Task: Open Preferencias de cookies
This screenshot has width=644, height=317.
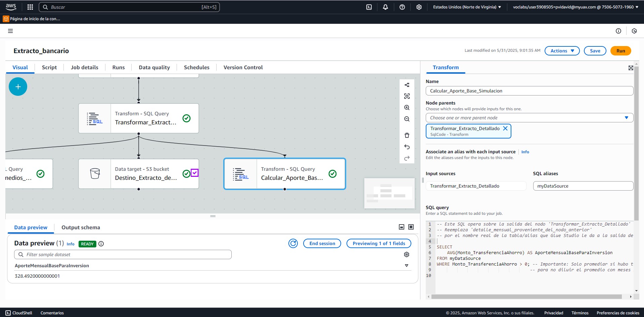Action: tap(618, 313)
